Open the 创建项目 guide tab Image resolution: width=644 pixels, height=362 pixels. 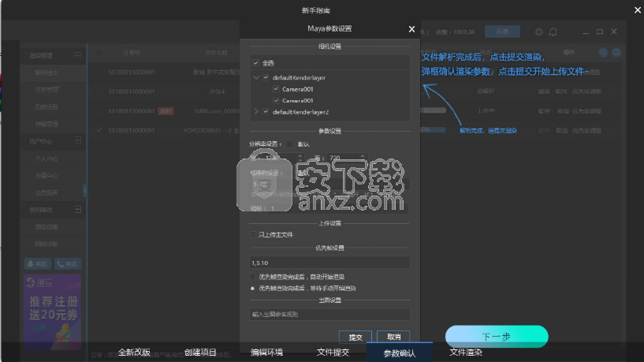coord(200,352)
